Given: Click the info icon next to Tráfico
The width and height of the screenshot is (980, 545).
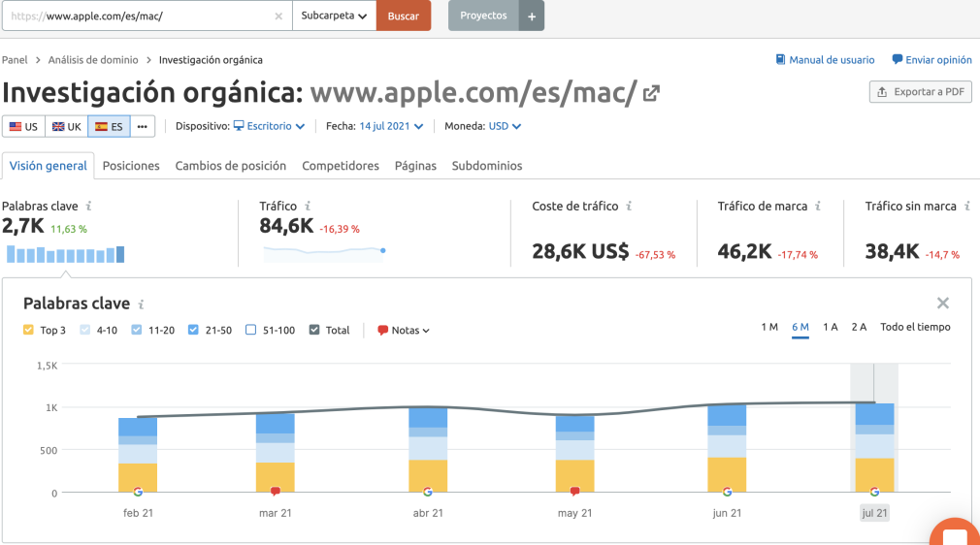Looking at the screenshot, I should click(308, 206).
